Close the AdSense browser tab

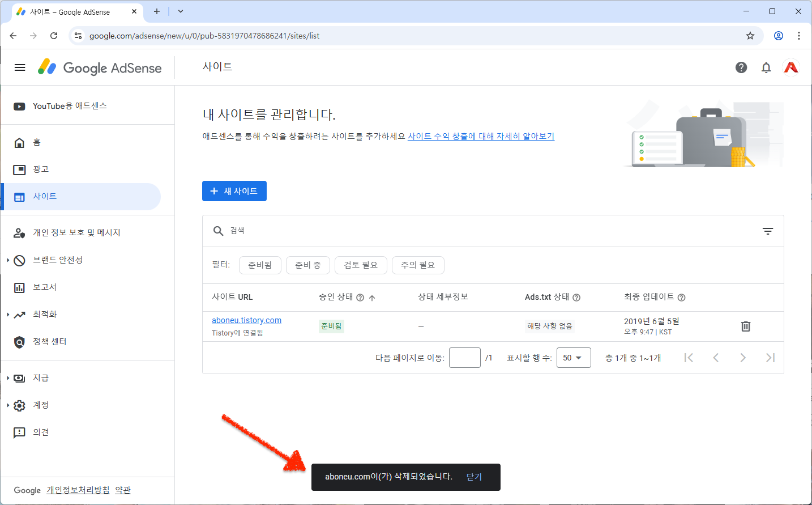pos(134,11)
